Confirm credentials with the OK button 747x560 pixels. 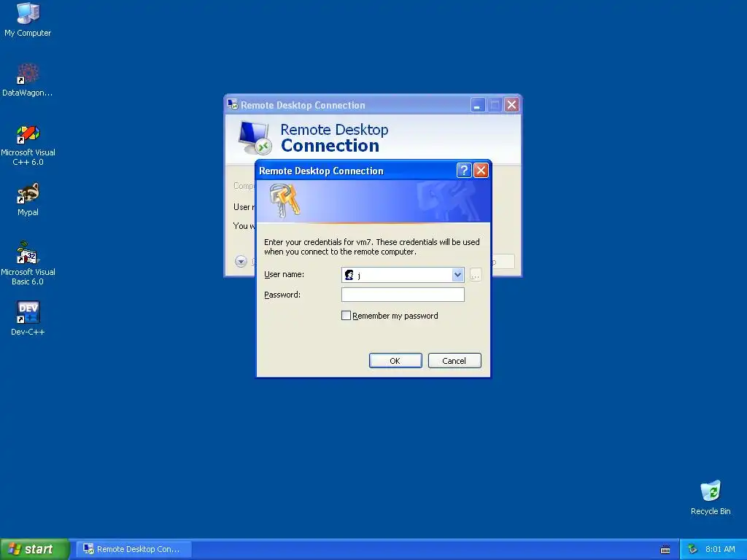point(395,361)
